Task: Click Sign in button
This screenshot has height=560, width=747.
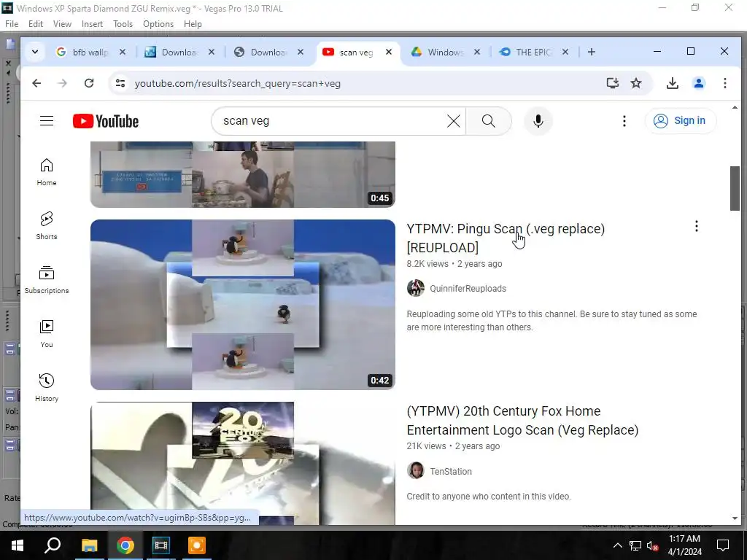Action: click(x=681, y=121)
